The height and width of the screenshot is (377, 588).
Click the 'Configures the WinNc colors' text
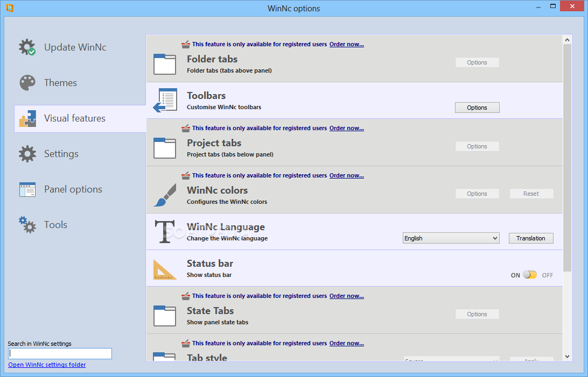(x=227, y=202)
